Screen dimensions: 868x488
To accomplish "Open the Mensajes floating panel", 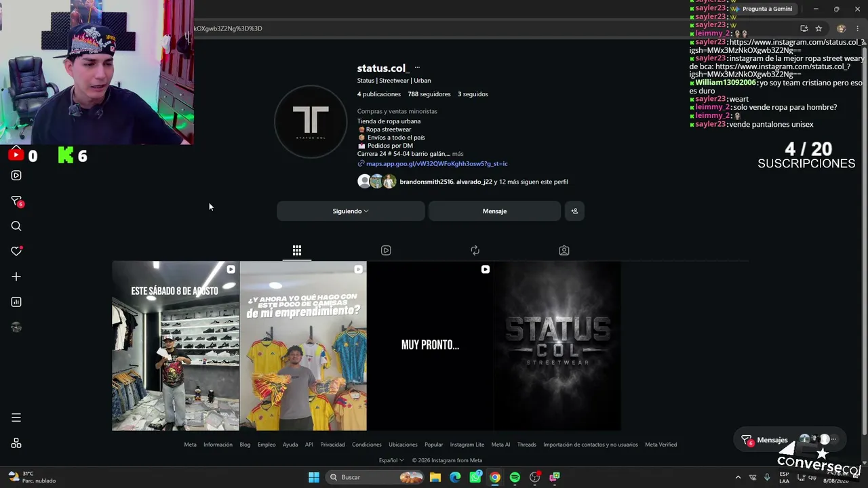I will coord(772,440).
